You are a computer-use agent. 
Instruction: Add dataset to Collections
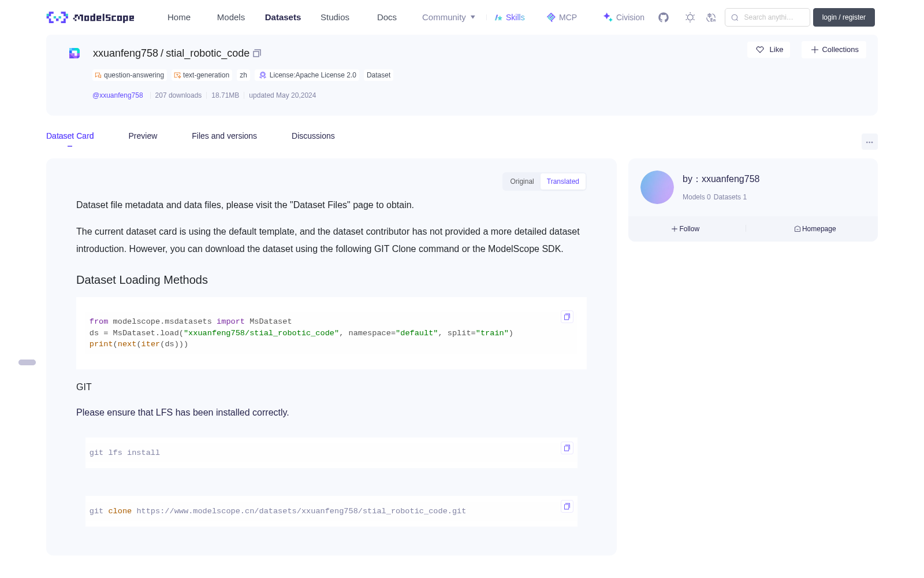(834, 50)
